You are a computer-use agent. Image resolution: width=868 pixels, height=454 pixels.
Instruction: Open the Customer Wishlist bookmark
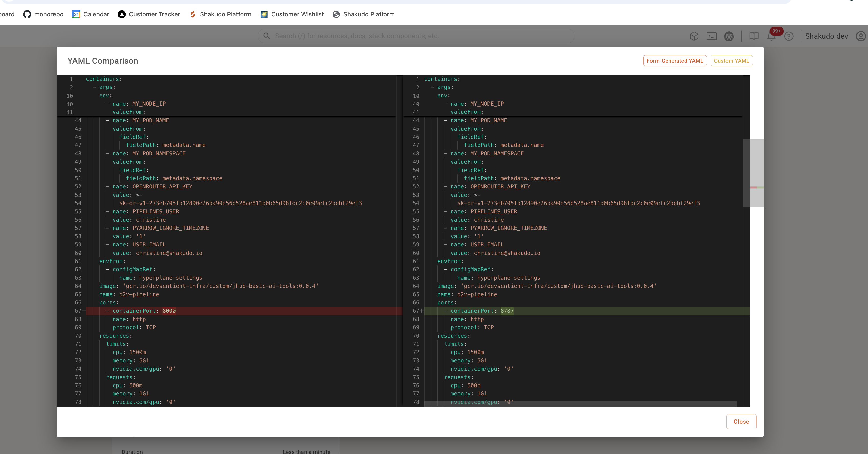tap(292, 14)
